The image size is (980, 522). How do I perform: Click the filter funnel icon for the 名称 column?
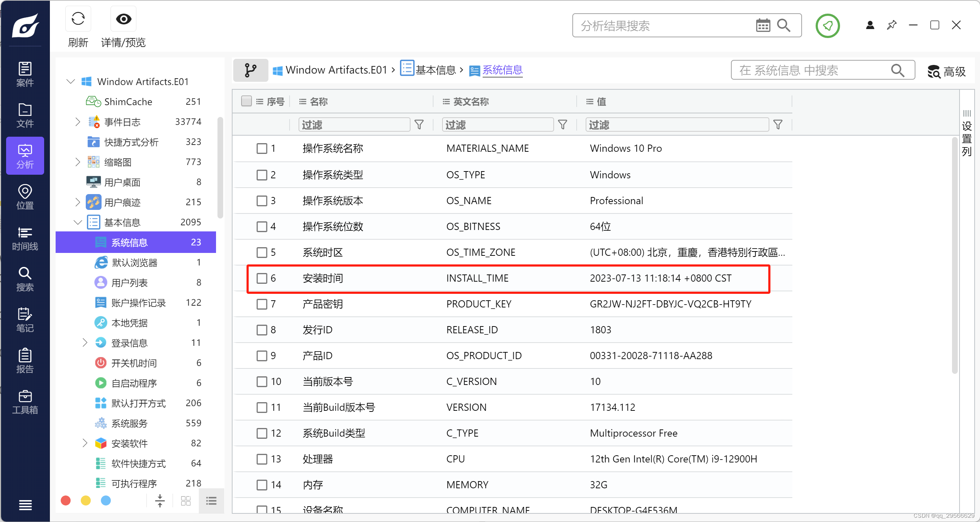(419, 124)
